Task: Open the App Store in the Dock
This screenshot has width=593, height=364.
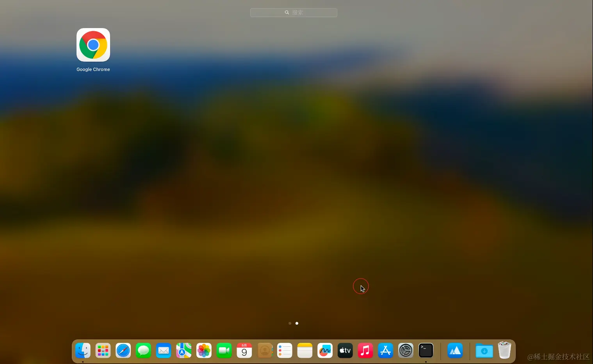Action: tap(386, 350)
